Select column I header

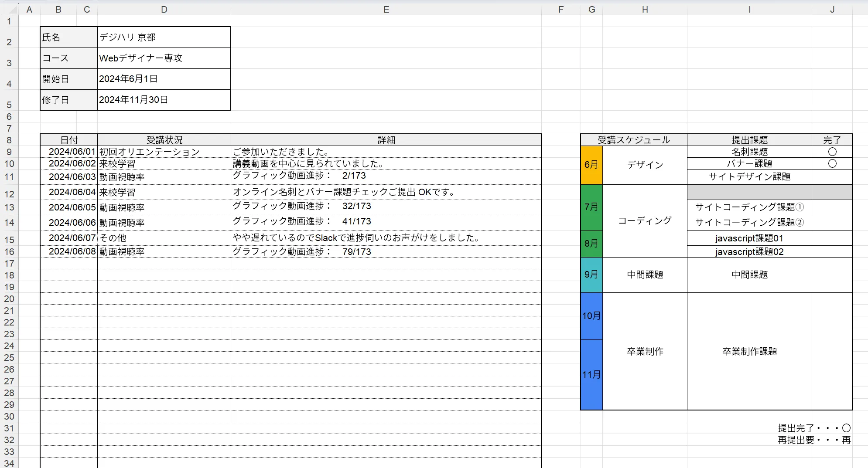pyautogui.click(x=749, y=10)
